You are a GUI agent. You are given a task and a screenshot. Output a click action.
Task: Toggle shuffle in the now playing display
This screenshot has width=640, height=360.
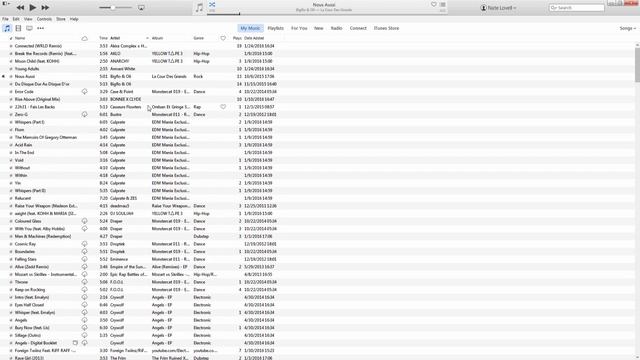[212, 4]
